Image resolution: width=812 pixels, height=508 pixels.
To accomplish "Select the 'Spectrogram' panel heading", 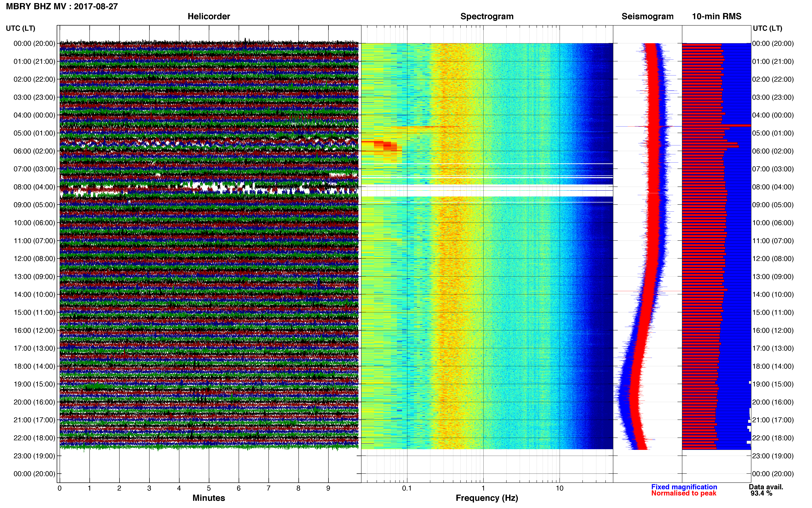I will point(487,16).
